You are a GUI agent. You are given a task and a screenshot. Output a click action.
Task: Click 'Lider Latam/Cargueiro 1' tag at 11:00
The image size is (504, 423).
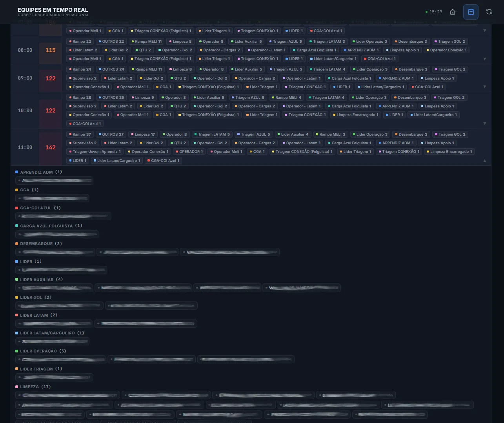coord(117,160)
